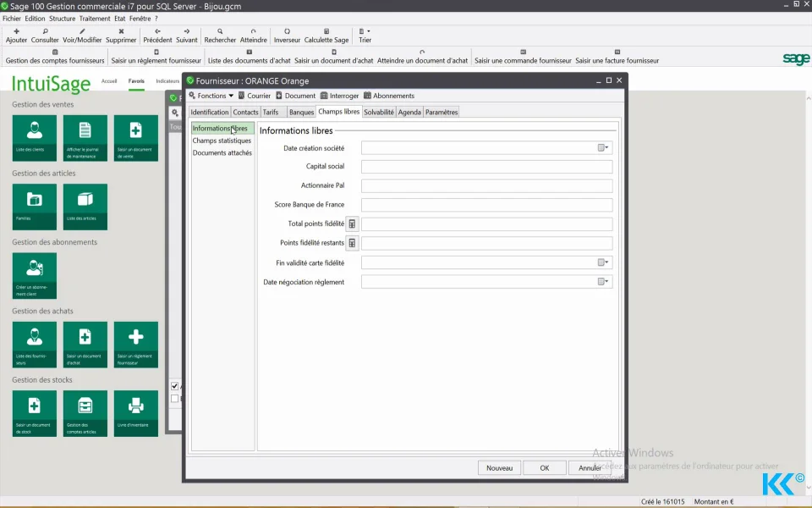Image resolution: width=812 pixels, height=508 pixels.
Task: Select Champs statistiques in side list
Action: coord(222,141)
